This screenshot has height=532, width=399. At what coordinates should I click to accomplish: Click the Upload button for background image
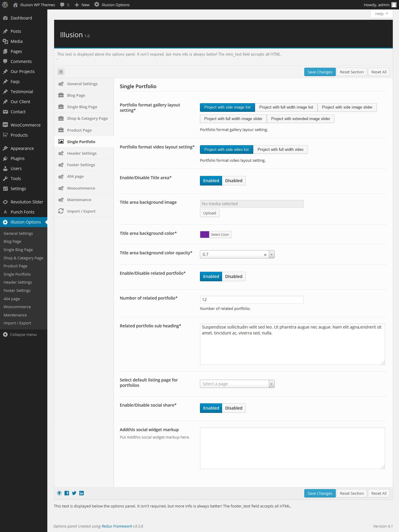[x=210, y=213]
